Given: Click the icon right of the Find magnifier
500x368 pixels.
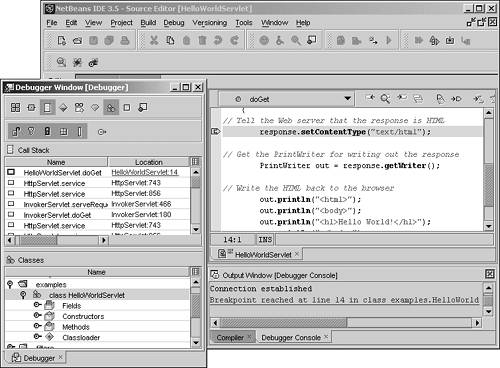Looking at the screenshot, I should pyautogui.click(x=312, y=40).
